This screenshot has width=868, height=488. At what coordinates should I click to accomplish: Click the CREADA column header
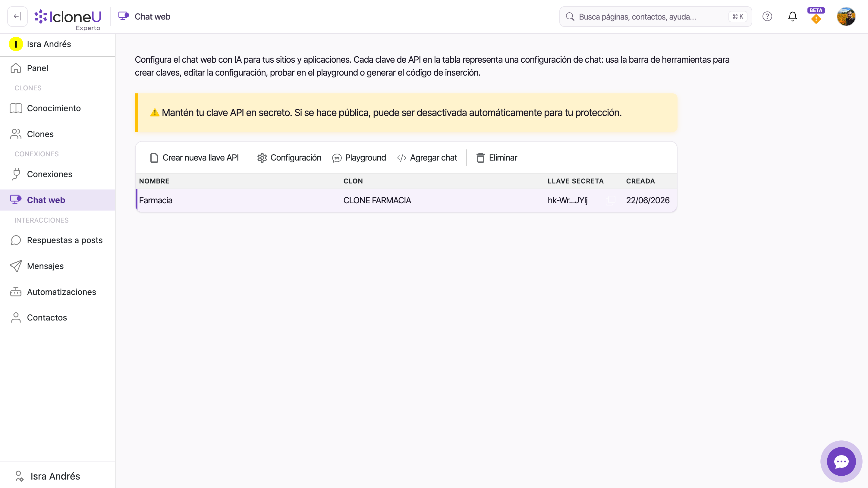click(x=640, y=181)
